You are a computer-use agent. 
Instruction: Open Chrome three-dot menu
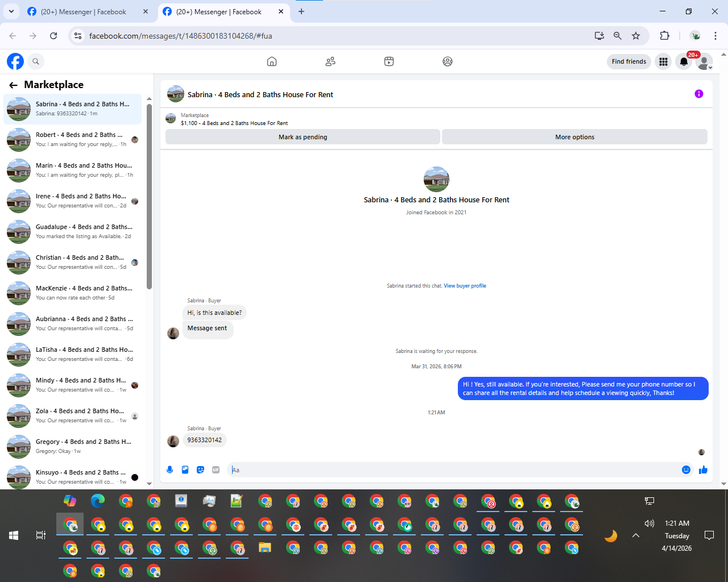(x=715, y=36)
